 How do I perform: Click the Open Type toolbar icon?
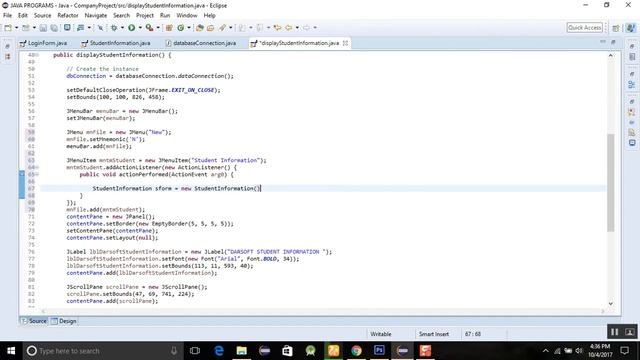tap(200, 28)
